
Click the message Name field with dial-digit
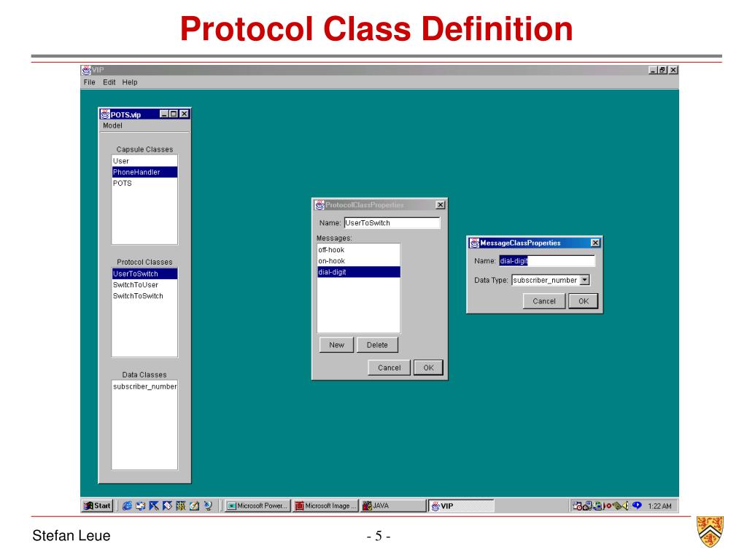point(547,261)
